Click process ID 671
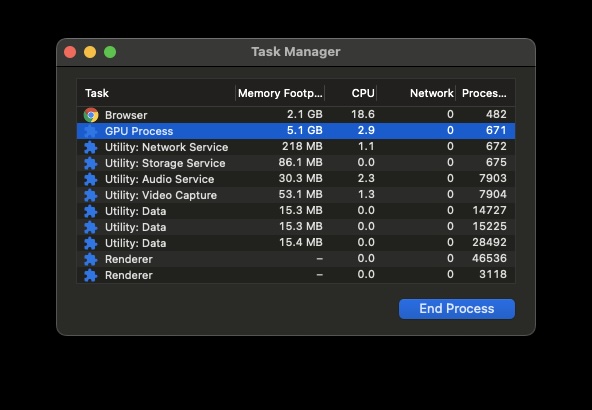The image size is (592, 410). tap(496, 130)
